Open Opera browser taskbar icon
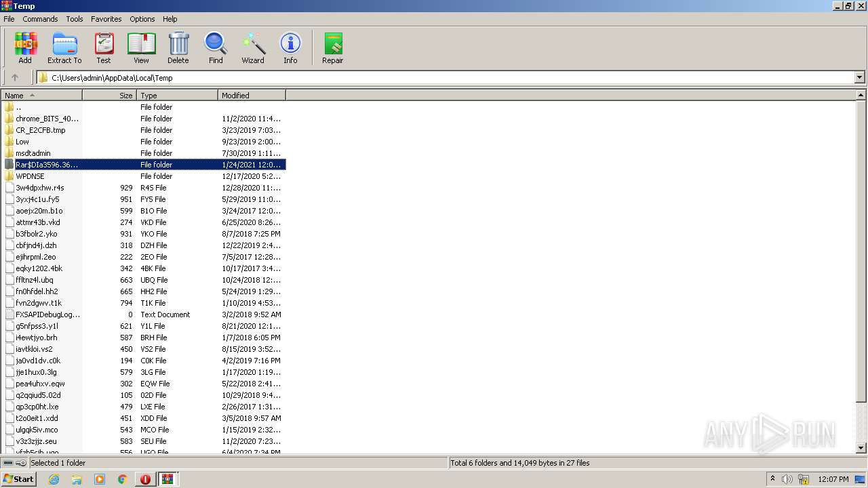 pos(145,479)
